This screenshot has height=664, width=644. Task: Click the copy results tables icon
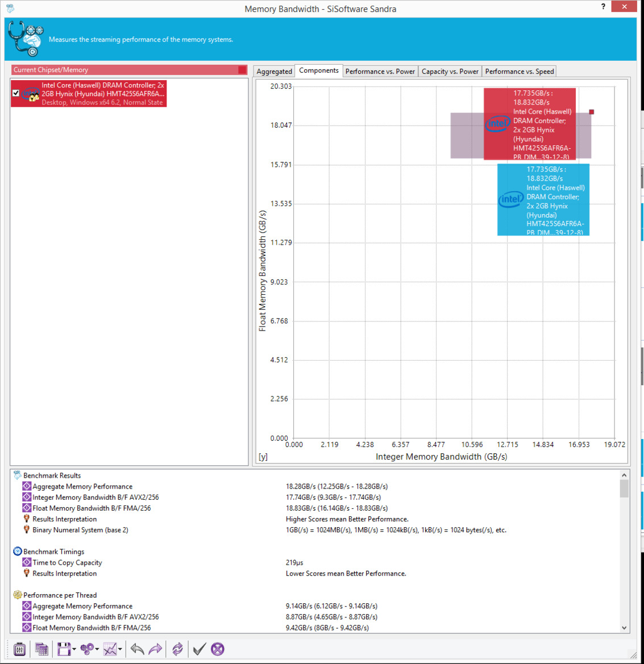coord(41,649)
